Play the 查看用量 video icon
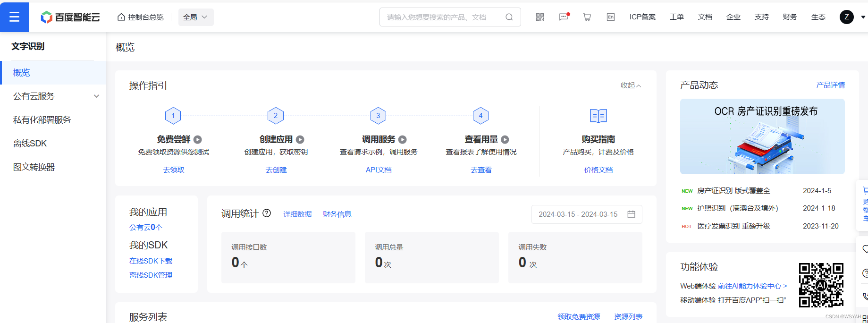This screenshot has height=323, width=868. click(505, 140)
